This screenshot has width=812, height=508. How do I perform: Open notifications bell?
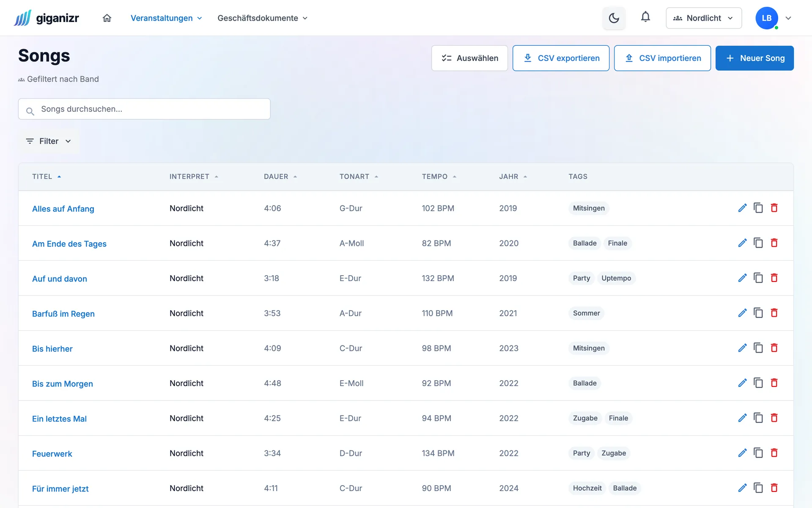tap(645, 17)
